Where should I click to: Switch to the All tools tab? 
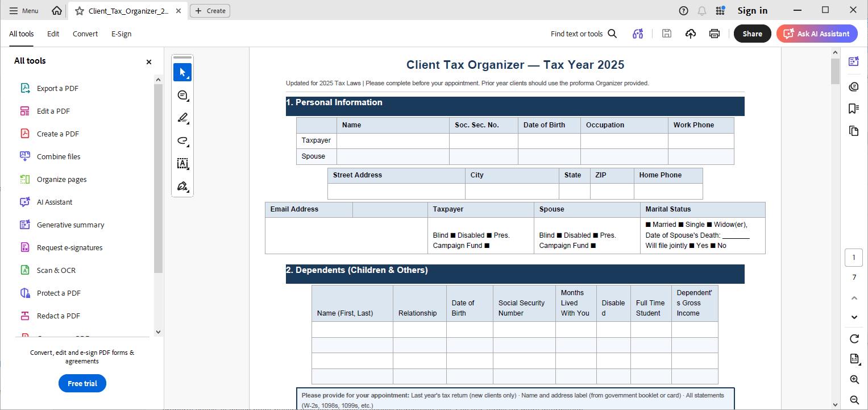(x=21, y=34)
